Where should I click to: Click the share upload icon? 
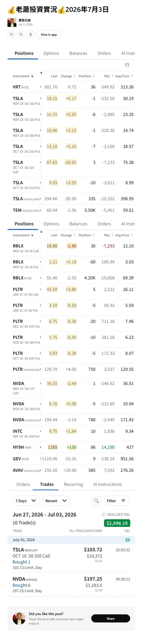(31, 35)
